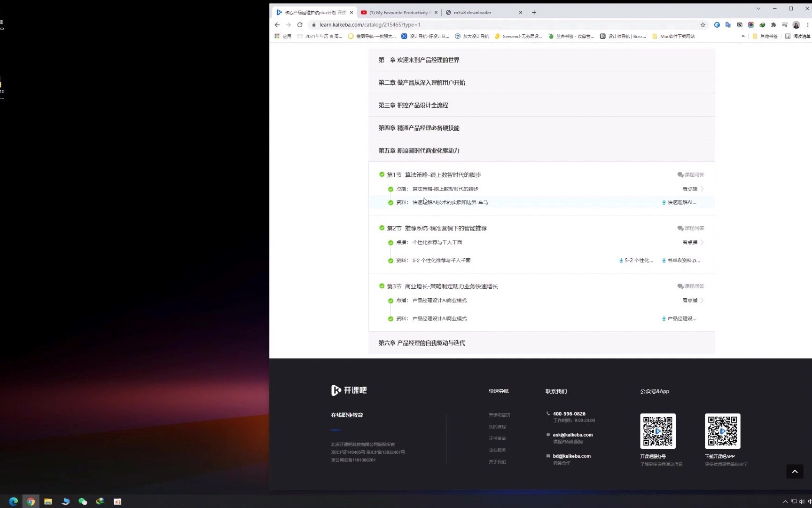Image resolution: width=812 pixels, height=508 pixels.
Task: Download the 5-2 个性化... resource file
Action: click(x=636, y=260)
